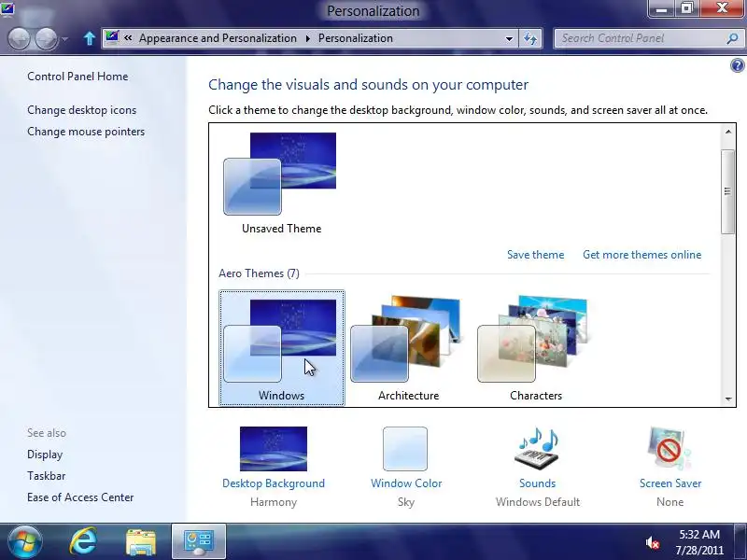The image size is (747, 560).
Task: Click Get more themes online link
Action: [641, 255]
